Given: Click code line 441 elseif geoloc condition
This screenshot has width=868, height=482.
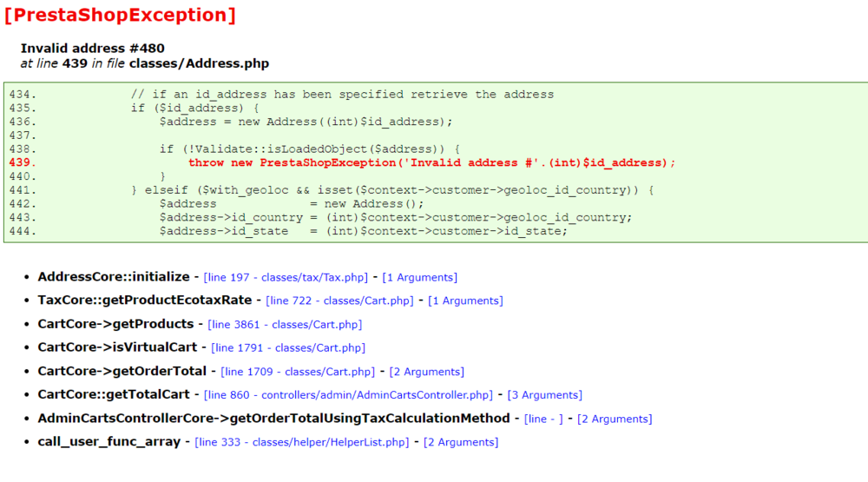Looking at the screenshot, I should [x=392, y=190].
